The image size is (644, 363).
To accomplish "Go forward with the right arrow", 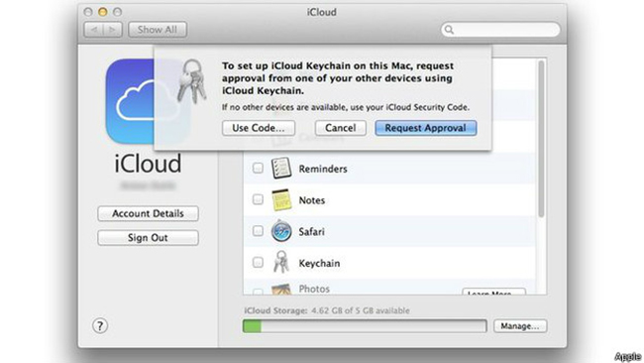I will tap(113, 30).
